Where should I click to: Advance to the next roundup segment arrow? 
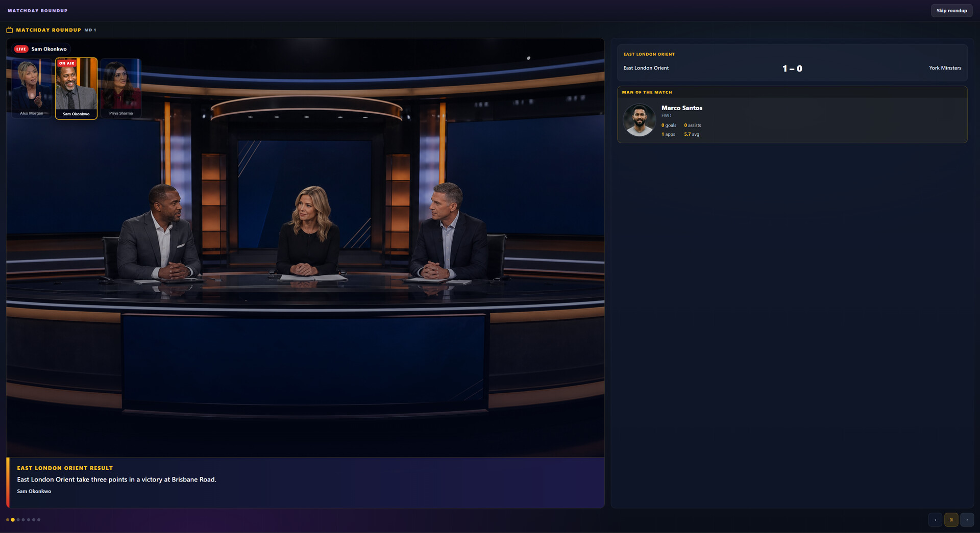click(x=967, y=520)
